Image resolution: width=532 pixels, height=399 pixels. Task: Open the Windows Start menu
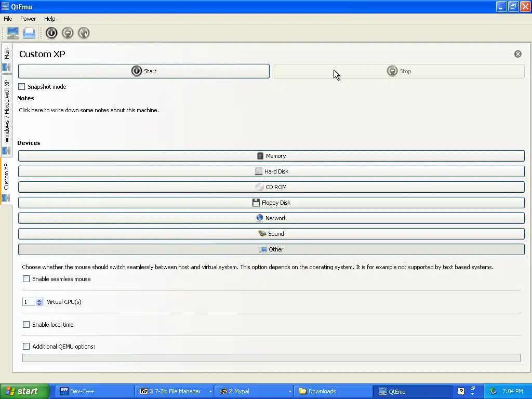click(x=24, y=391)
